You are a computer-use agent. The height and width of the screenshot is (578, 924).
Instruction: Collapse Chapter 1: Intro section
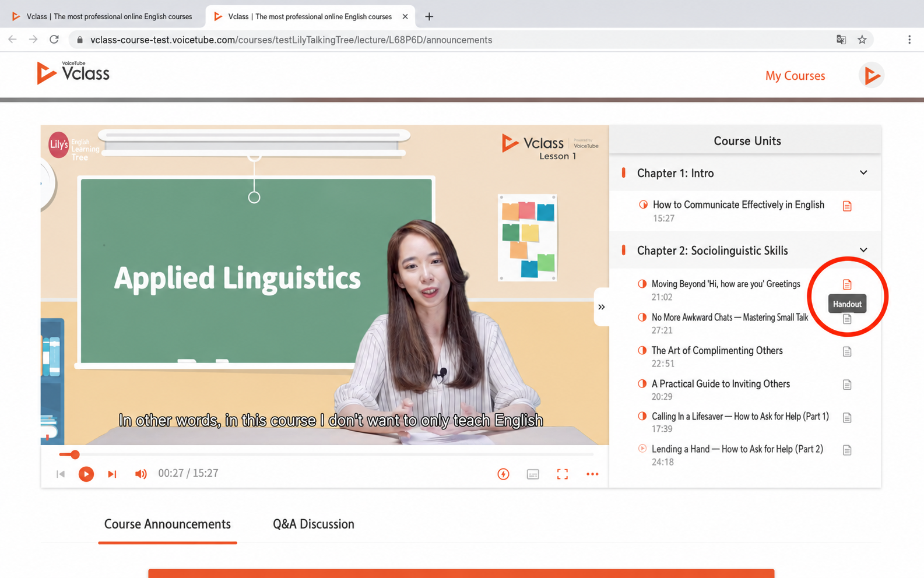[863, 173]
